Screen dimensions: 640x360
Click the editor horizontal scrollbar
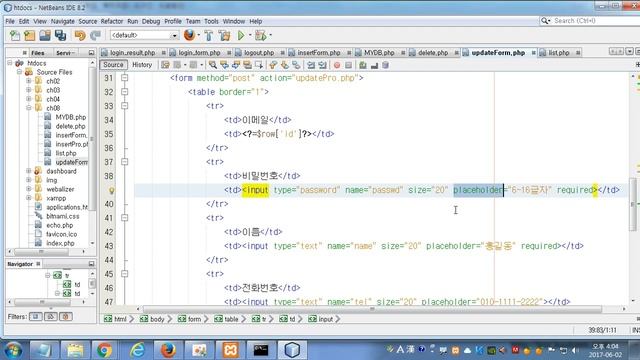click(x=372, y=309)
